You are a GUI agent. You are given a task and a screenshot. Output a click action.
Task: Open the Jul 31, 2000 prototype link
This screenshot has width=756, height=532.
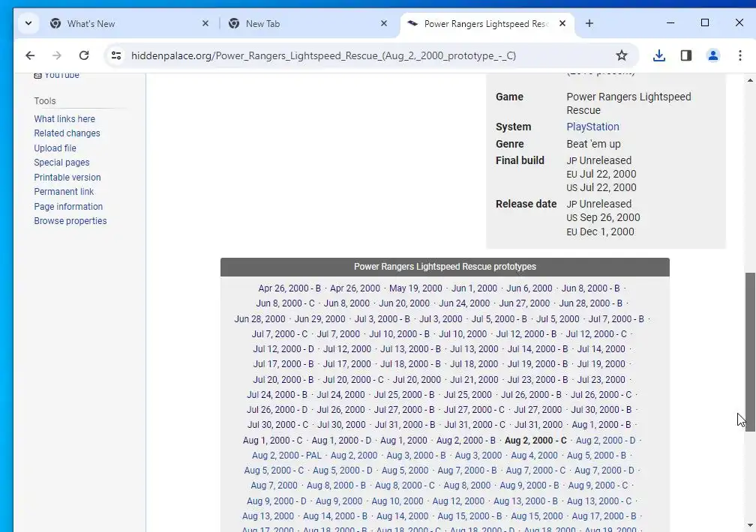538,425
